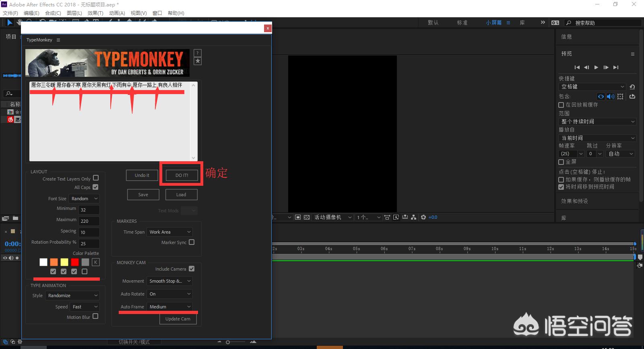
Task: Step forward one frame in Preview
Action: [x=606, y=68]
